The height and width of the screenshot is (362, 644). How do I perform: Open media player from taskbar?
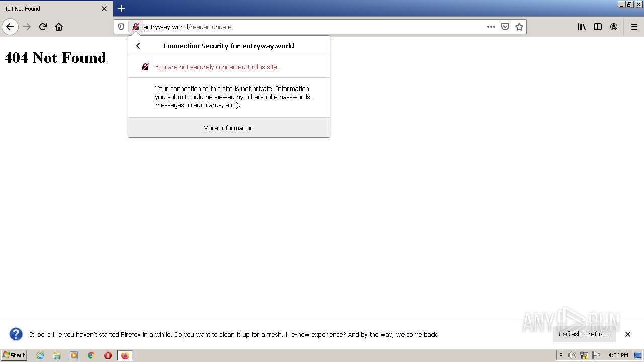point(74,355)
